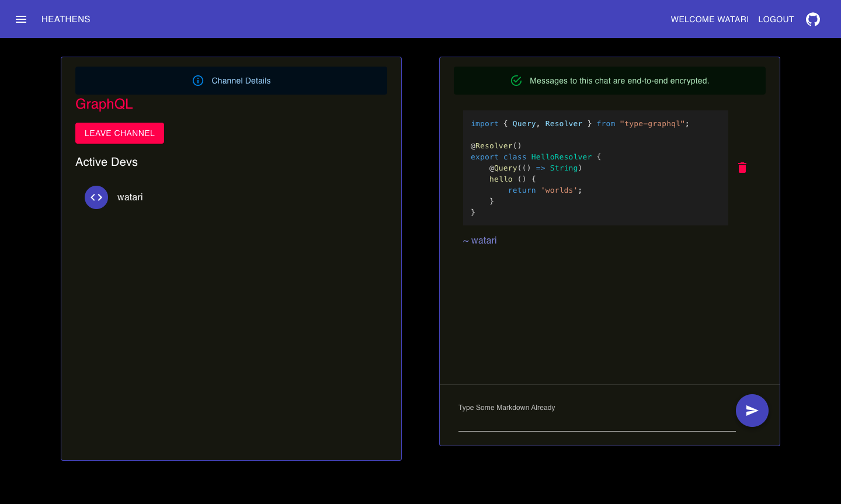Image resolution: width=841 pixels, height=504 pixels.
Task: Click the 'export class HelloResolver' line
Action: click(536, 157)
